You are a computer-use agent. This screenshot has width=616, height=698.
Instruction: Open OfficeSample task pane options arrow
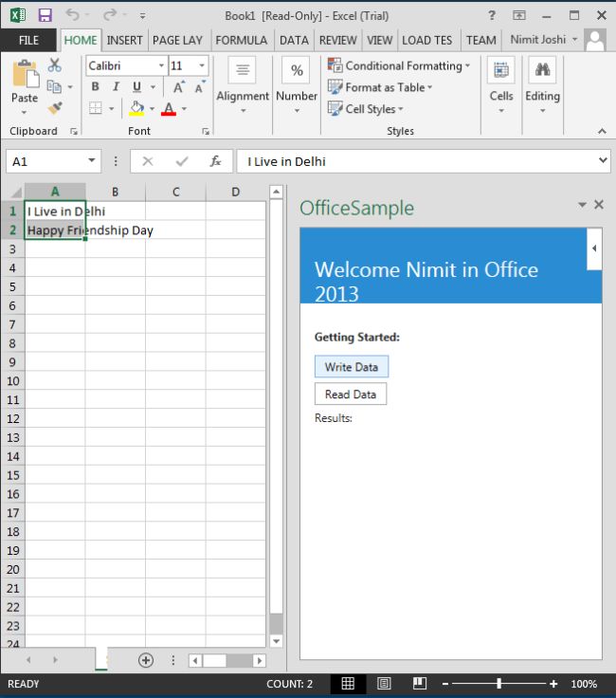tap(582, 205)
